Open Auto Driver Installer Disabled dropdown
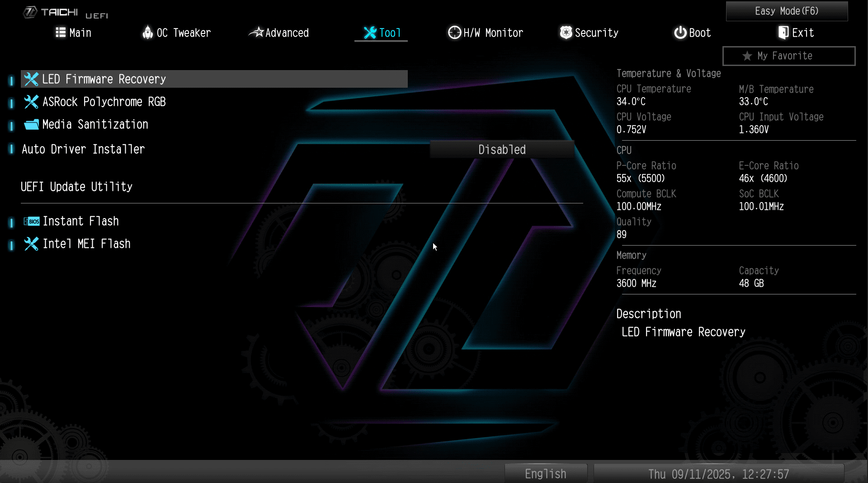Screen dimensions: 868x483 click(502, 149)
